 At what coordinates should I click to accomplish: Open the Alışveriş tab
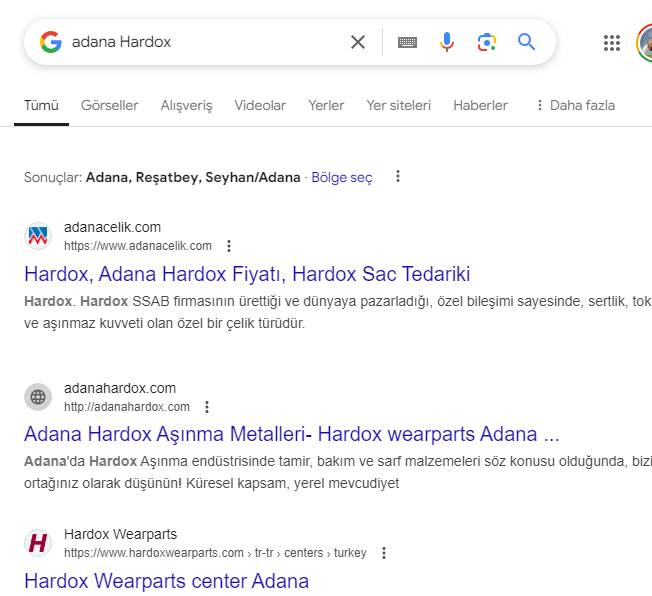[x=186, y=105]
